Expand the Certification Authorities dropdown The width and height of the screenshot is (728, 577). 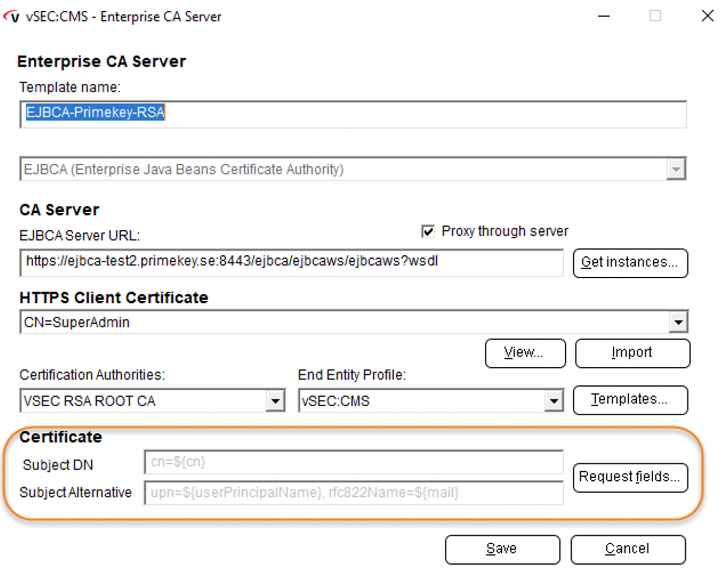(x=276, y=401)
